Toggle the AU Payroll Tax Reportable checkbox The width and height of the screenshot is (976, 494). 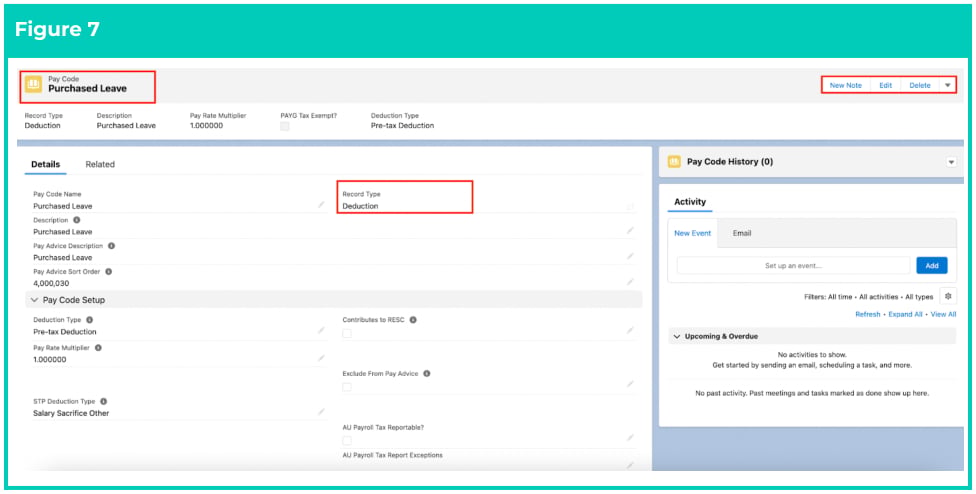click(347, 440)
